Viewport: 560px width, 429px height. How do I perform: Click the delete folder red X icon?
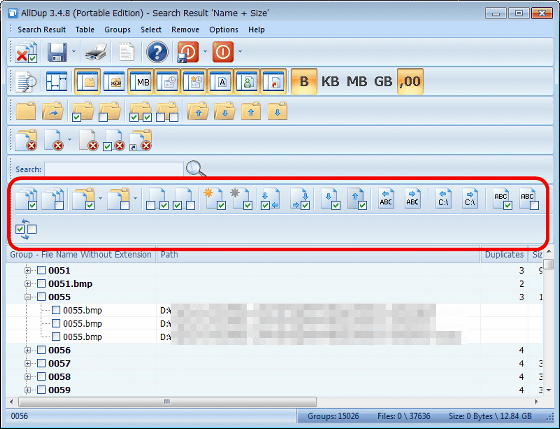click(26, 140)
